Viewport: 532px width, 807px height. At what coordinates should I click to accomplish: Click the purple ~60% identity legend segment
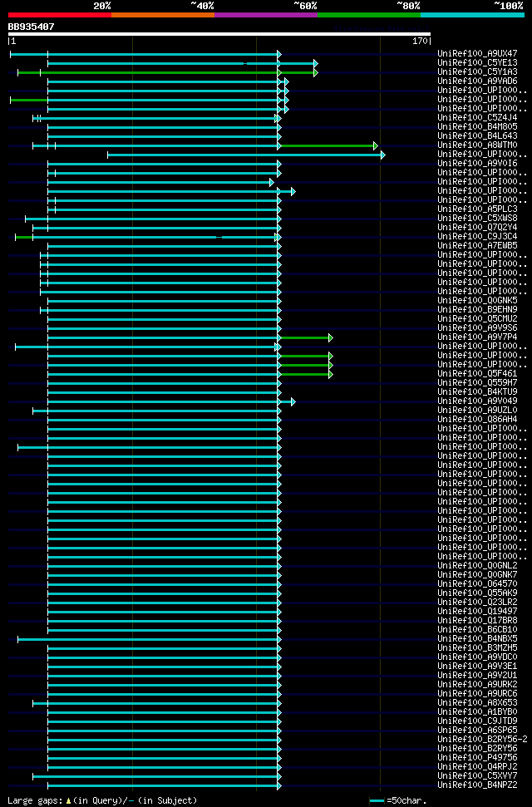(266, 15)
